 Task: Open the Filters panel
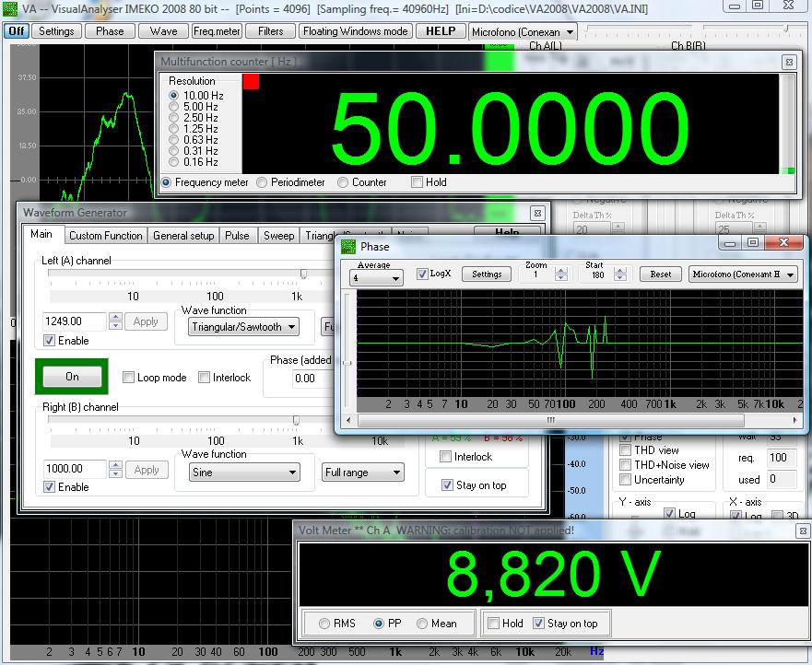tap(270, 30)
